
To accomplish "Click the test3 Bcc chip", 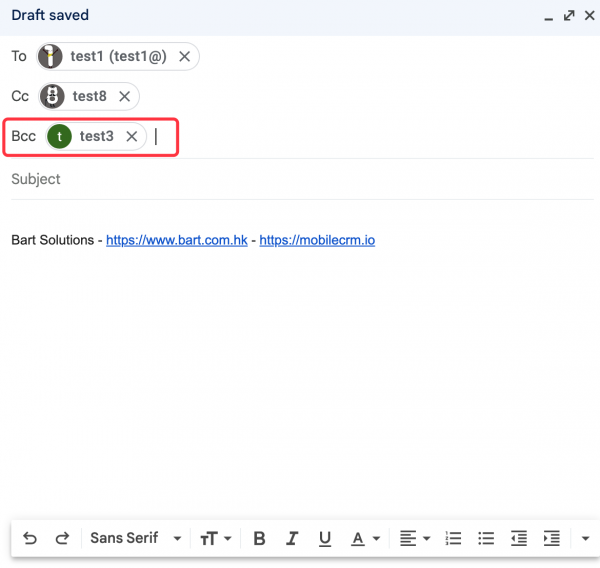I will pos(96,136).
